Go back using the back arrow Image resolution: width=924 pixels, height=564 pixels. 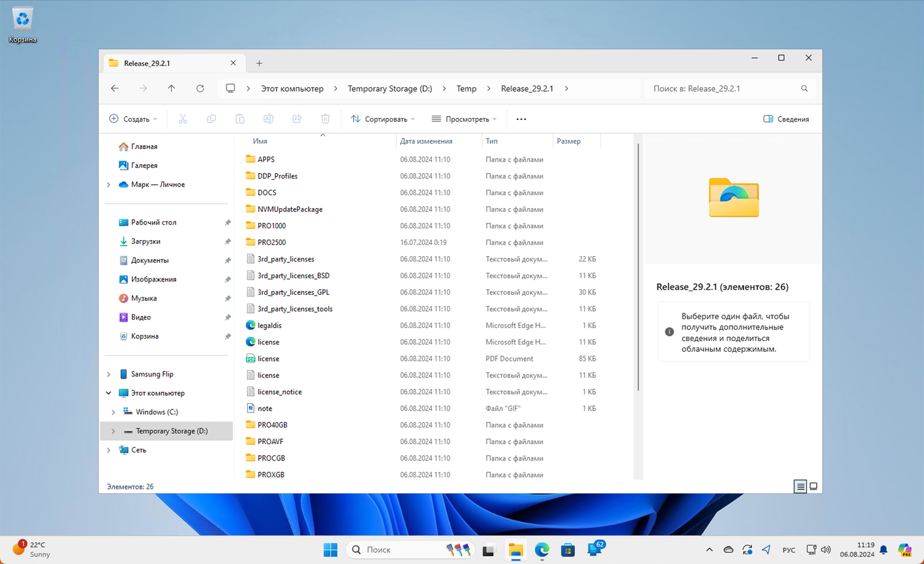[x=115, y=89]
